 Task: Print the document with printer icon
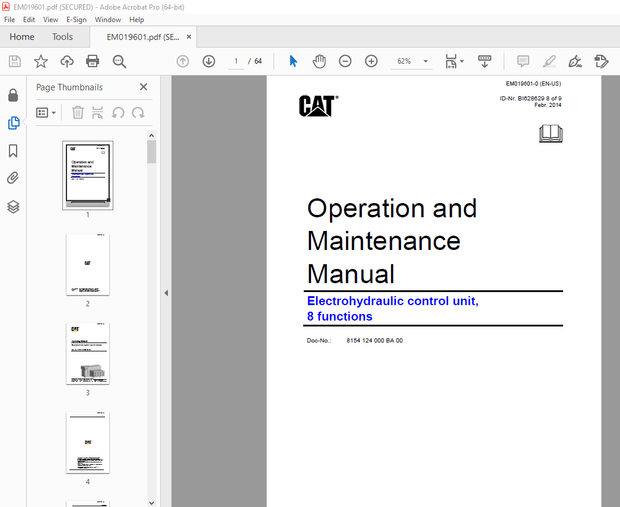(93, 61)
